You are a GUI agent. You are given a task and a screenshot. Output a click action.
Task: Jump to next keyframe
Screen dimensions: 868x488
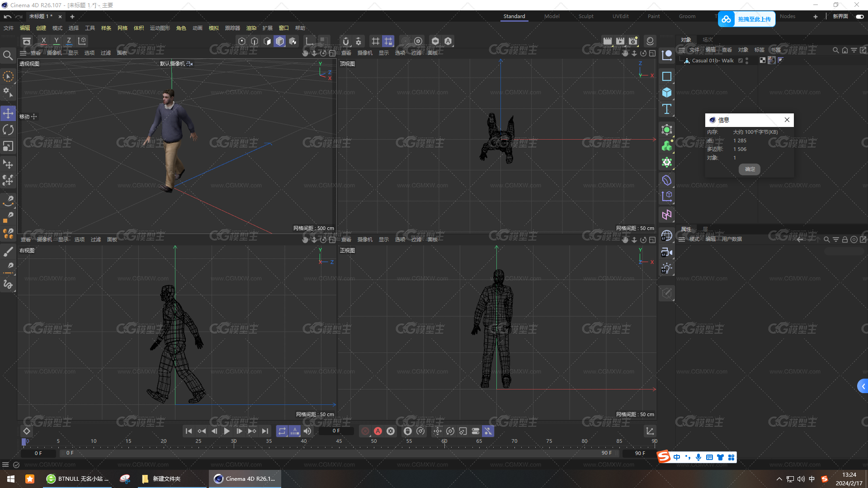coord(252,431)
